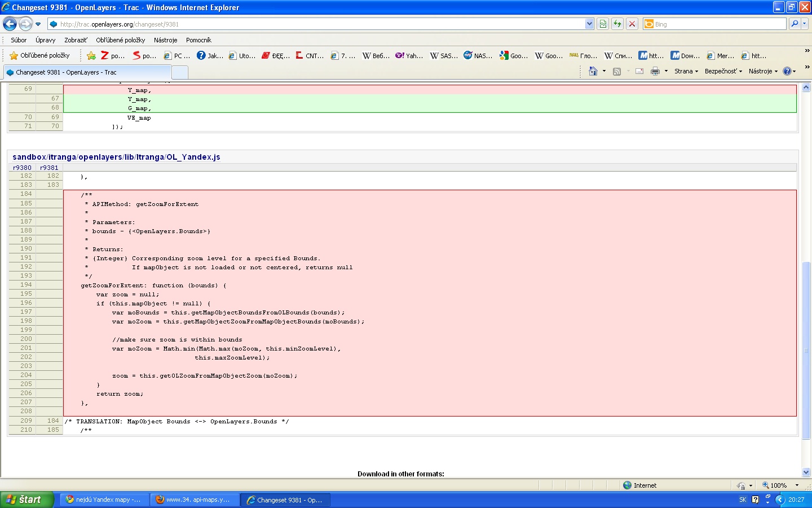Viewport: 812px width, 508px height.
Task: Click the vertical page scrollbar thumb
Action: [806, 350]
